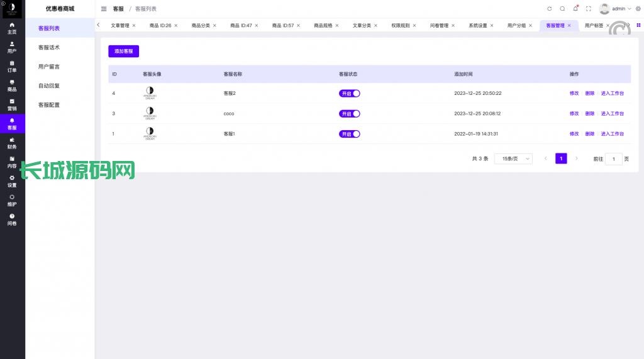Screen dimensions: 644x359
Task: Toggle the 开启 switch for 客服1
Action: [350, 134]
